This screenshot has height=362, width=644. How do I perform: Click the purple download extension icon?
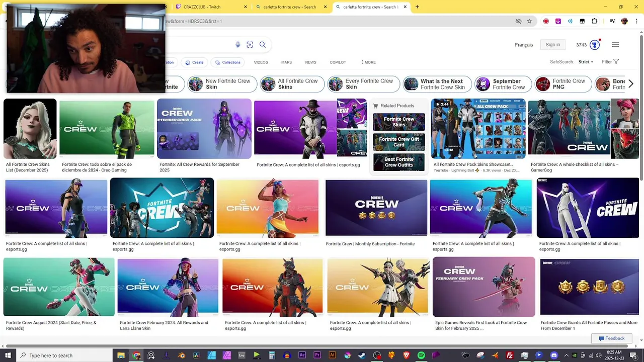558,21
